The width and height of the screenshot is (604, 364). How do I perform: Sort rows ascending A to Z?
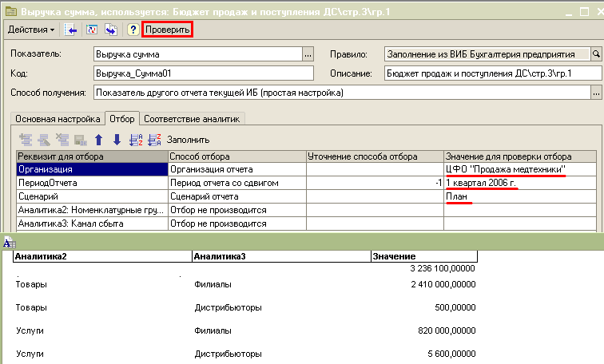pos(135,140)
